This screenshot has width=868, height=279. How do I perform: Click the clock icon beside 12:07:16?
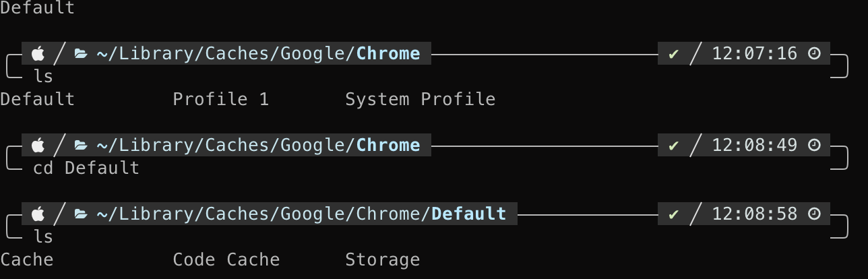point(814,53)
